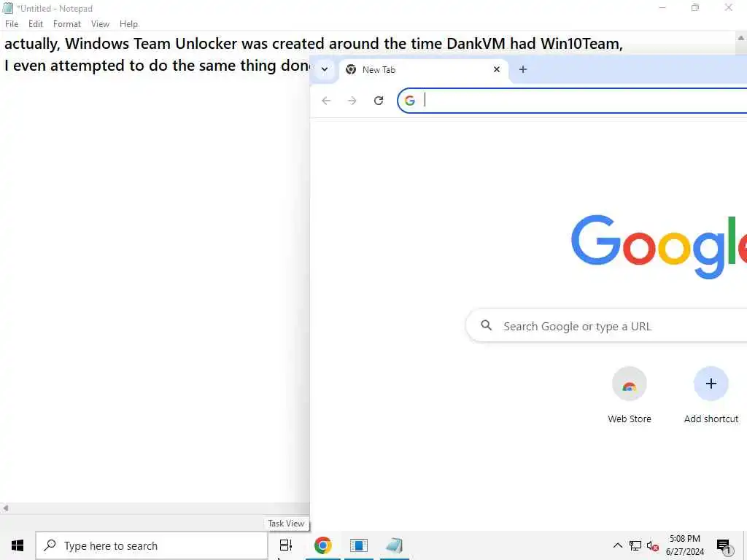
Task: Click the Google icon in address bar
Action: tap(410, 101)
